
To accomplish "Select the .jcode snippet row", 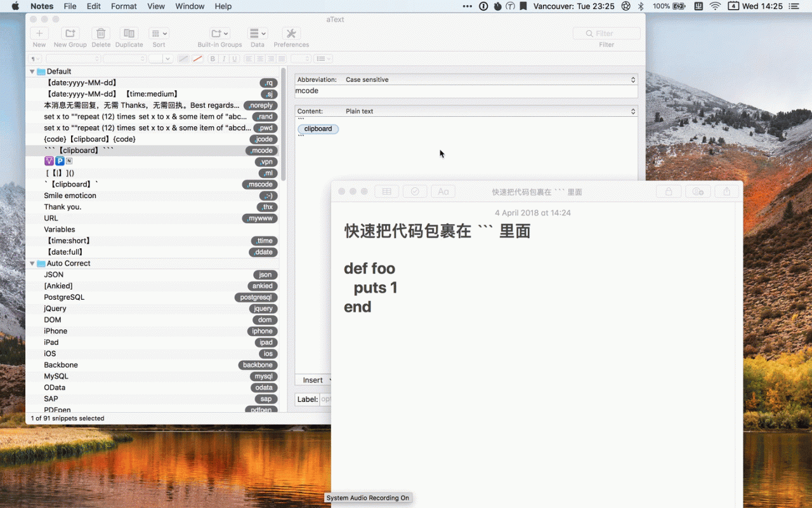I will coord(152,139).
